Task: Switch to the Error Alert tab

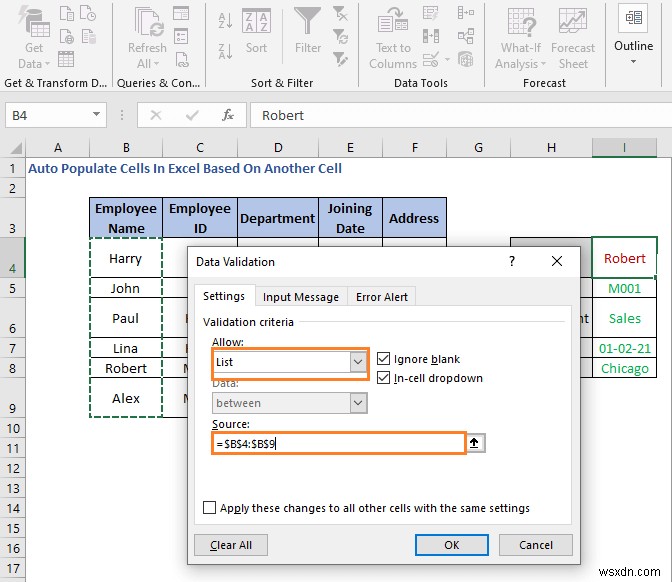Action: click(x=382, y=297)
